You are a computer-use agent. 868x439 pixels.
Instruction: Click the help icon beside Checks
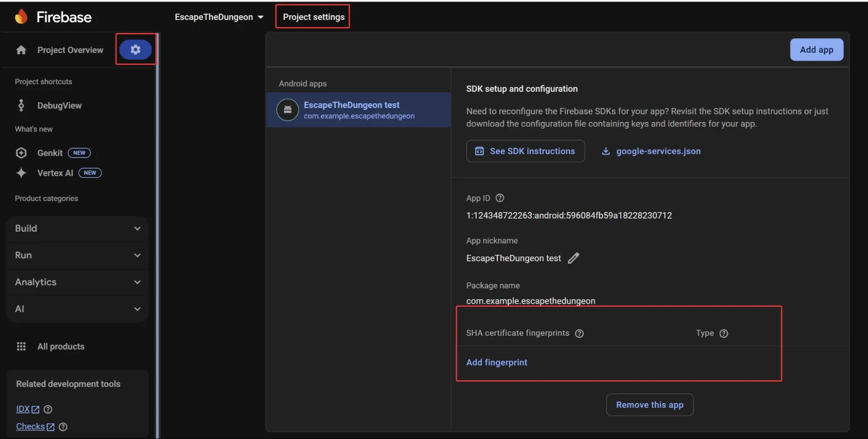pyautogui.click(x=63, y=427)
